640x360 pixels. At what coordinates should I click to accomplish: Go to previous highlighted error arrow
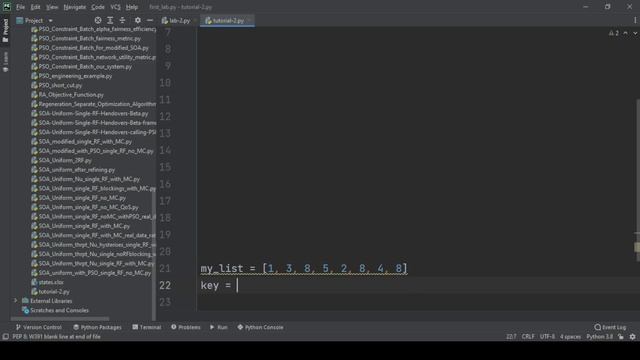point(625,33)
